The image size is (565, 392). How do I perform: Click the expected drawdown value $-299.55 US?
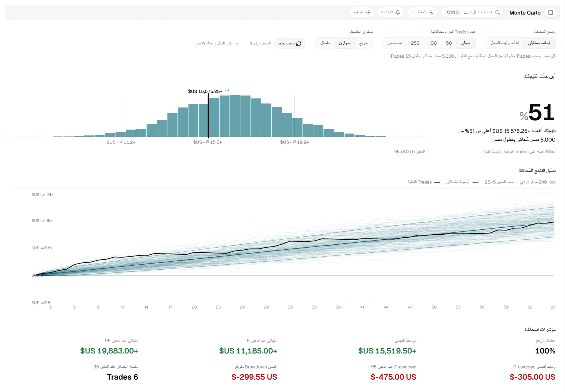(254, 377)
